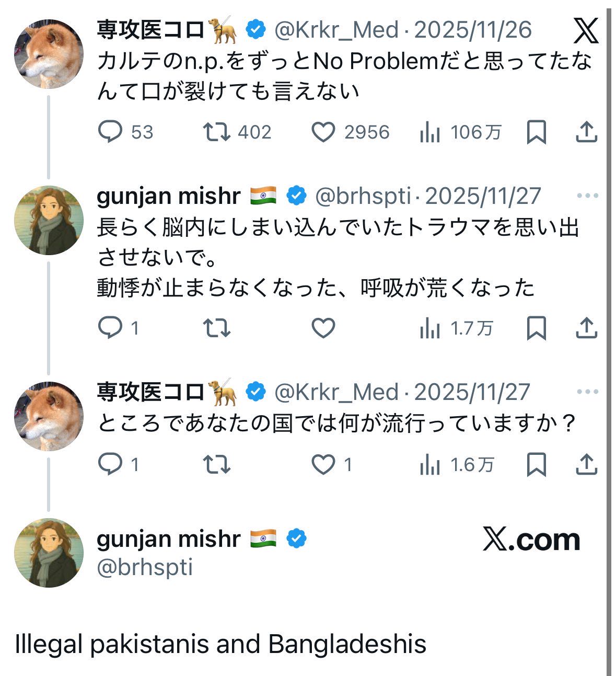The width and height of the screenshot is (616, 676).
Task: View analytics for the 106万 views post
Action: (x=430, y=133)
